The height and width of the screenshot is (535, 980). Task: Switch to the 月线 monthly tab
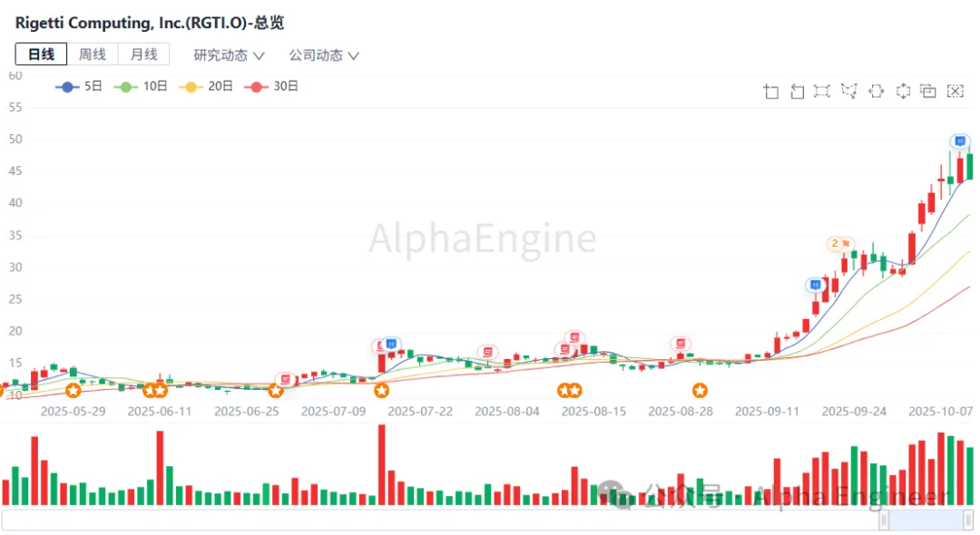[143, 54]
